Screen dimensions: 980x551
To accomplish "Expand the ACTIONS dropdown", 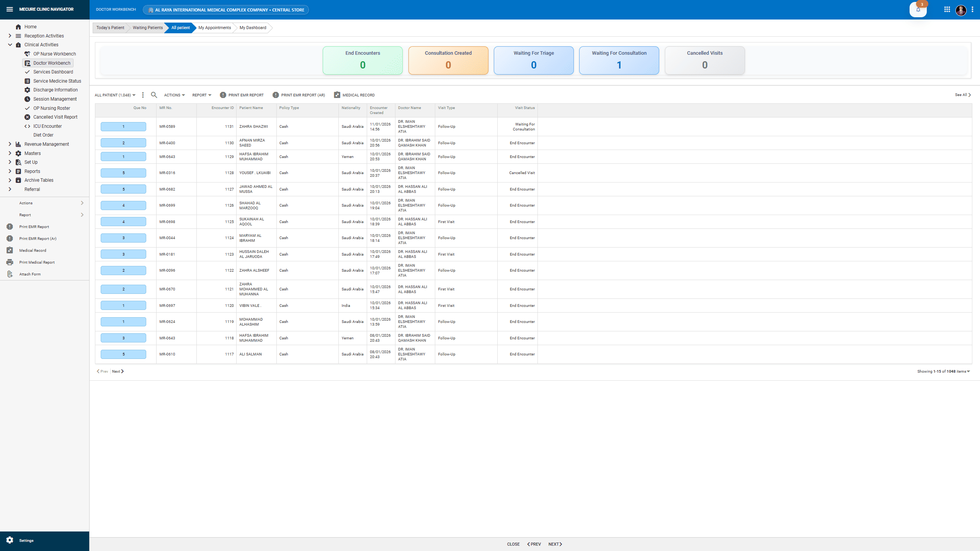I will (173, 95).
